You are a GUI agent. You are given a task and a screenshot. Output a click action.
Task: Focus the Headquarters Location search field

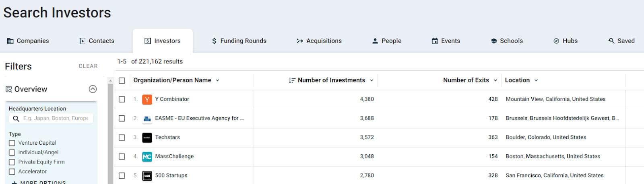[51, 119]
